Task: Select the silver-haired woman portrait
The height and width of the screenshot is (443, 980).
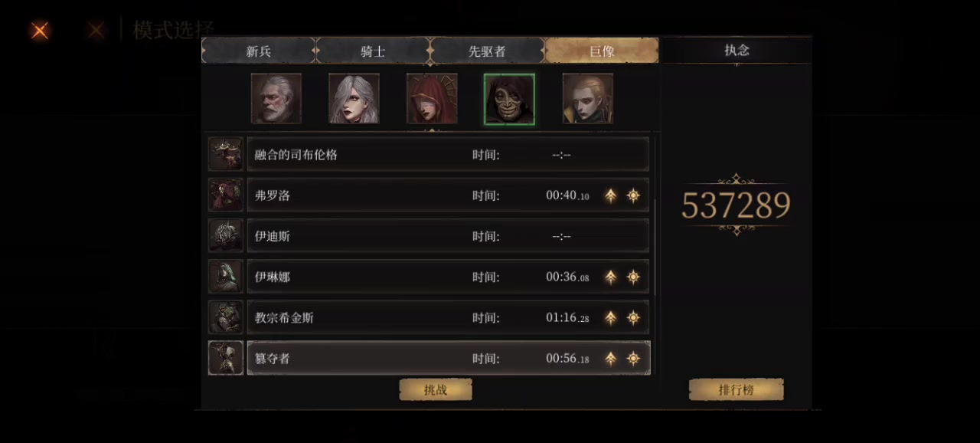Action: [354, 99]
